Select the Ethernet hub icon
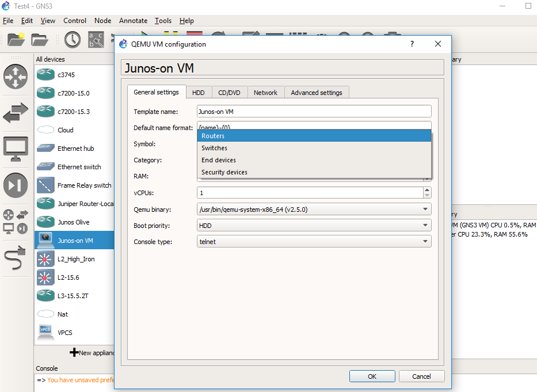 click(x=45, y=149)
